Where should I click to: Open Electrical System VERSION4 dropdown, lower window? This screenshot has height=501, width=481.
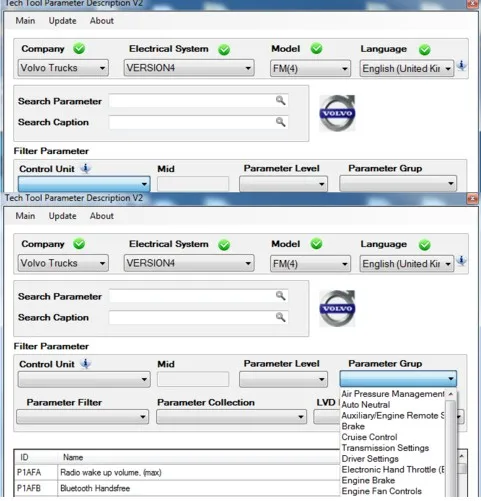click(189, 263)
